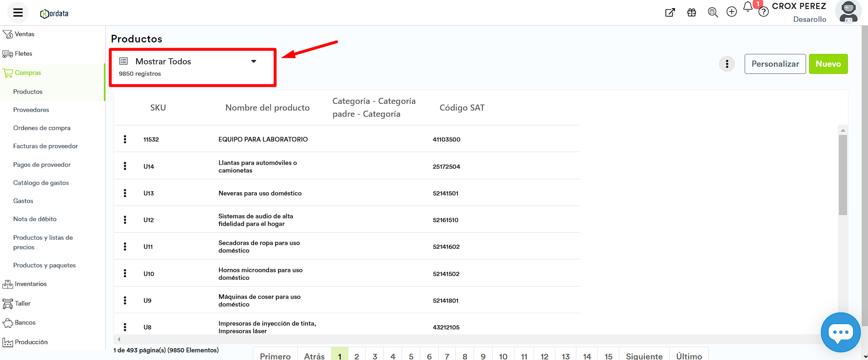Click the Personalizar button
868x360 pixels.
pyautogui.click(x=775, y=64)
